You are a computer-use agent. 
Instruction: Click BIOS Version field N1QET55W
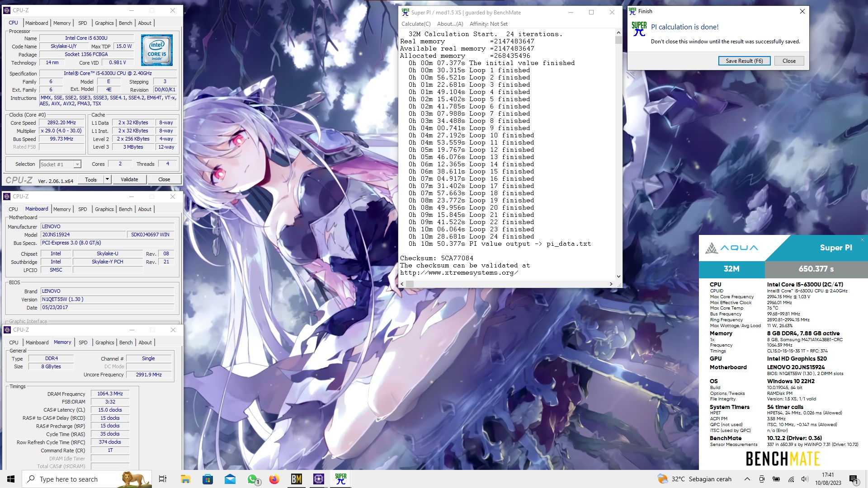108,299
